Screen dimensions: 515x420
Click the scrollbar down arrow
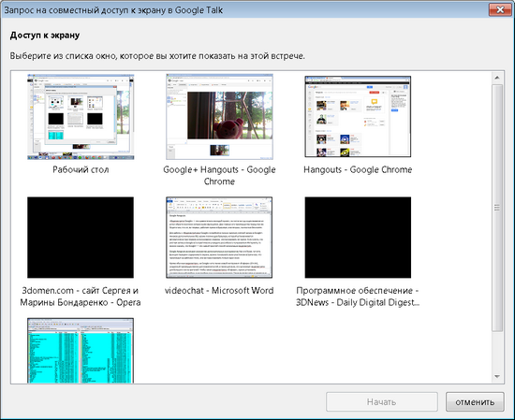(x=497, y=376)
